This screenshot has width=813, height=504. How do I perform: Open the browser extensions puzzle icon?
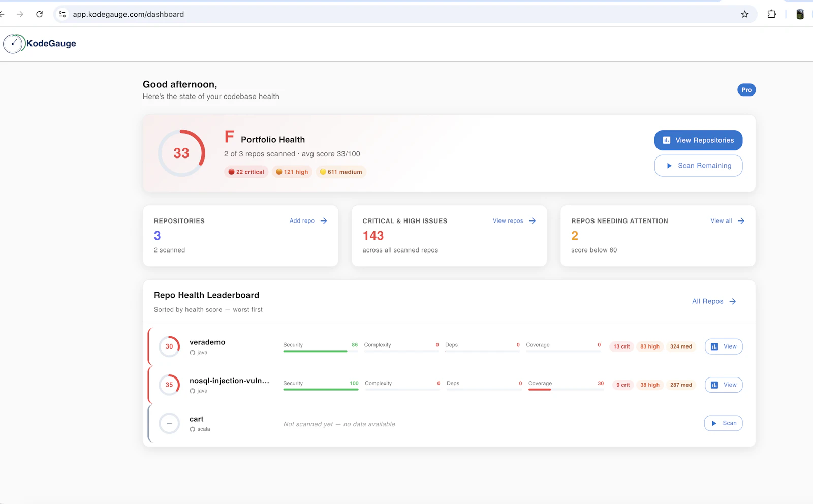coord(772,14)
